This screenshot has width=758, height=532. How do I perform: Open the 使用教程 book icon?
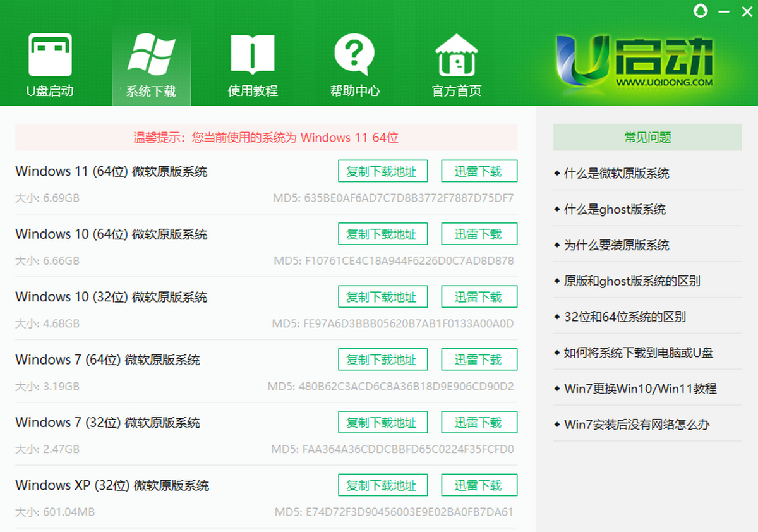click(x=253, y=66)
